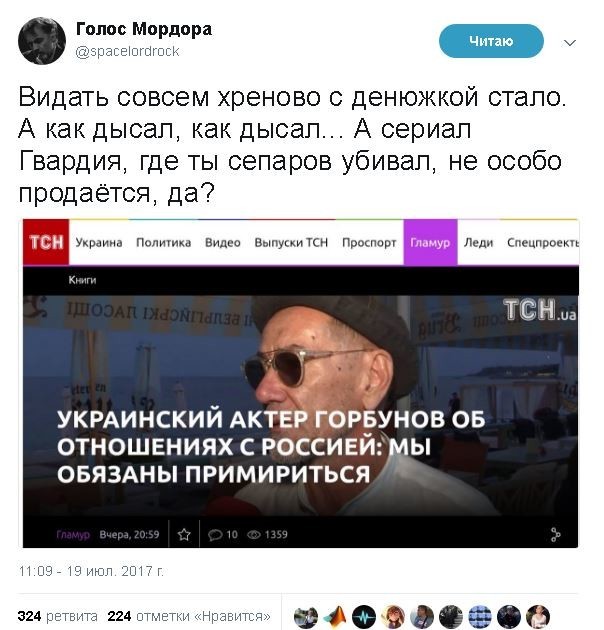Open the last liker's avatar

pos(538,616)
